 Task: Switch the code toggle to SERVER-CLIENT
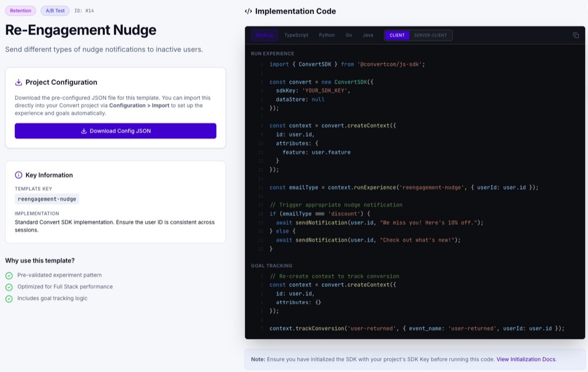point(430,35)
